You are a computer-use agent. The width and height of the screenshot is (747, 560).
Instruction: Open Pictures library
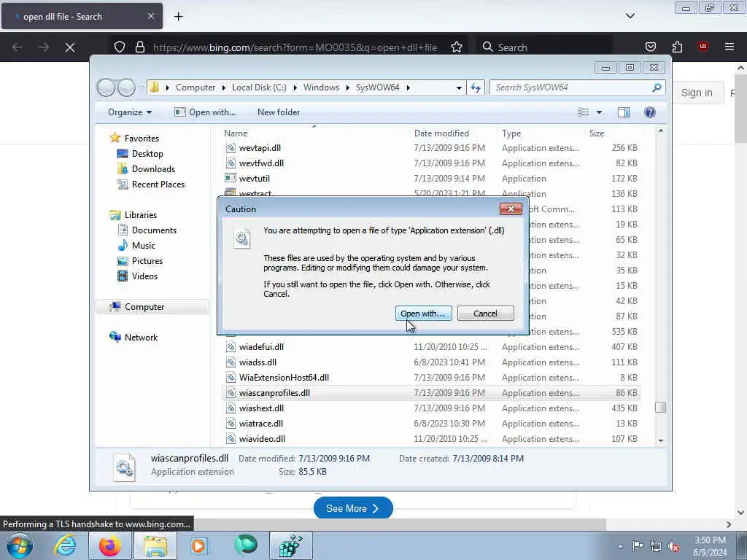coord(147,261)
